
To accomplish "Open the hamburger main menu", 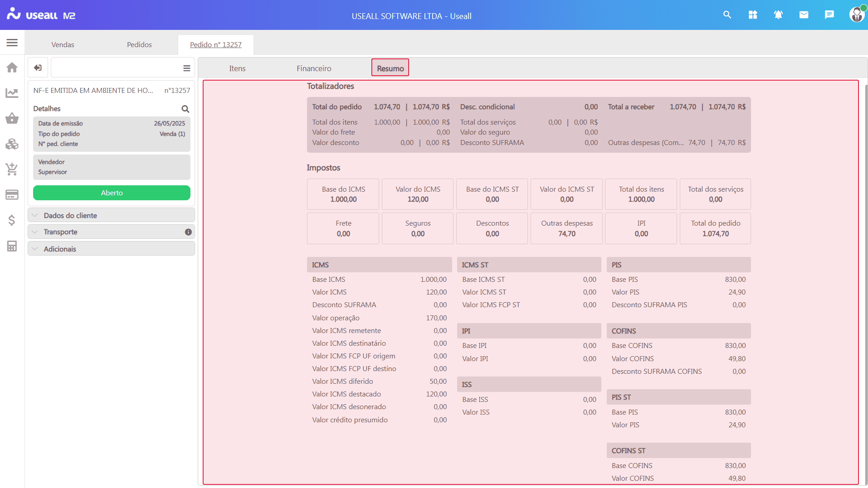I will (12, 43).
